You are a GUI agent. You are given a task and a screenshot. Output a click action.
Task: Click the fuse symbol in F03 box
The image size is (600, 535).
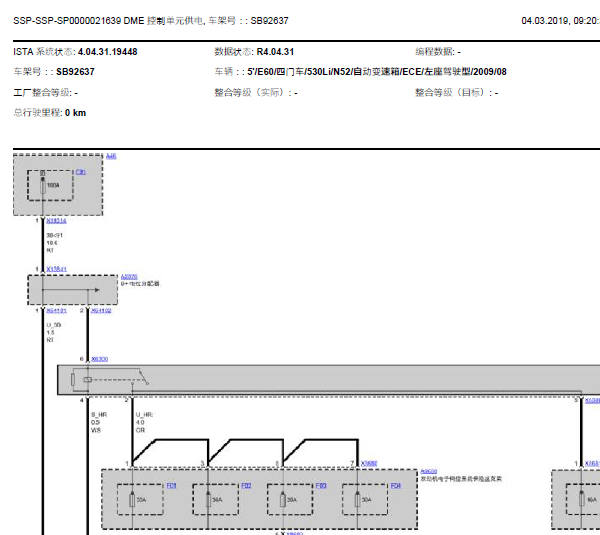pos(283,500)
